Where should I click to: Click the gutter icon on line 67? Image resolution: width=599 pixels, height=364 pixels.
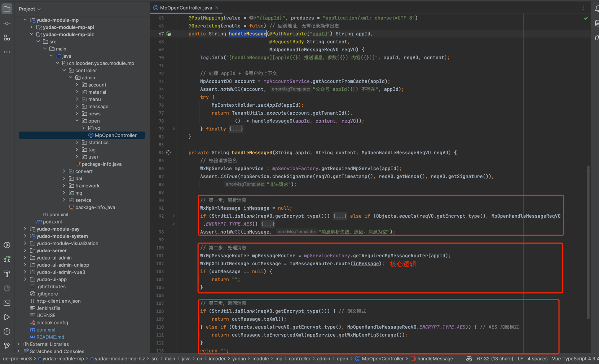[x=169, y=34]
